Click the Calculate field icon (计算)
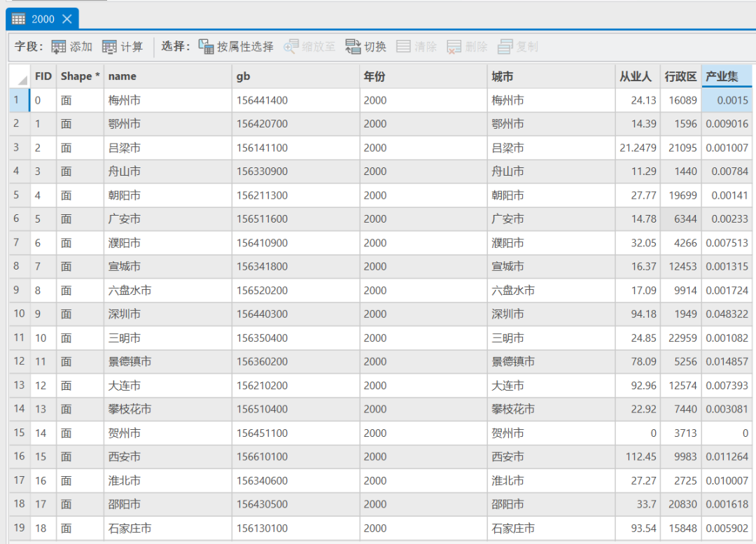Screen dimensions: 756x544 click(109, 47)
